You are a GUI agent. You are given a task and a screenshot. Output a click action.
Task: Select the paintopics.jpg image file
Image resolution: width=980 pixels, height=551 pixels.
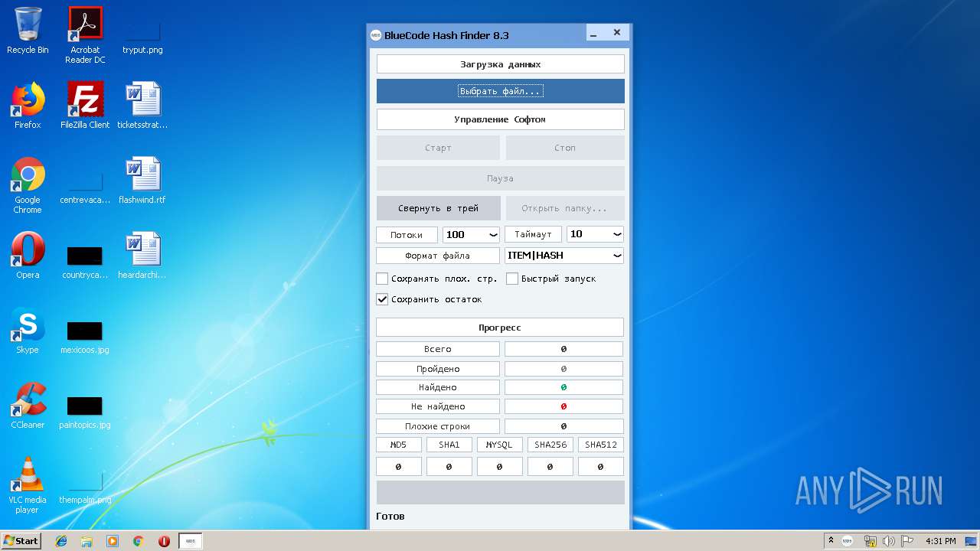(85, 411)
